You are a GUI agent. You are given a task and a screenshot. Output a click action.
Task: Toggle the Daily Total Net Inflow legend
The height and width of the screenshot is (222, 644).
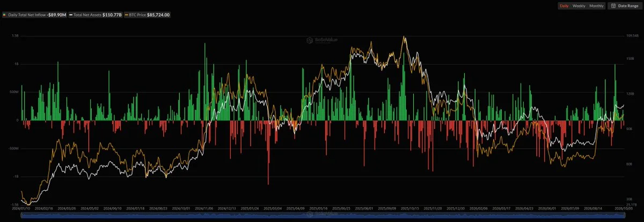[35, 15]
